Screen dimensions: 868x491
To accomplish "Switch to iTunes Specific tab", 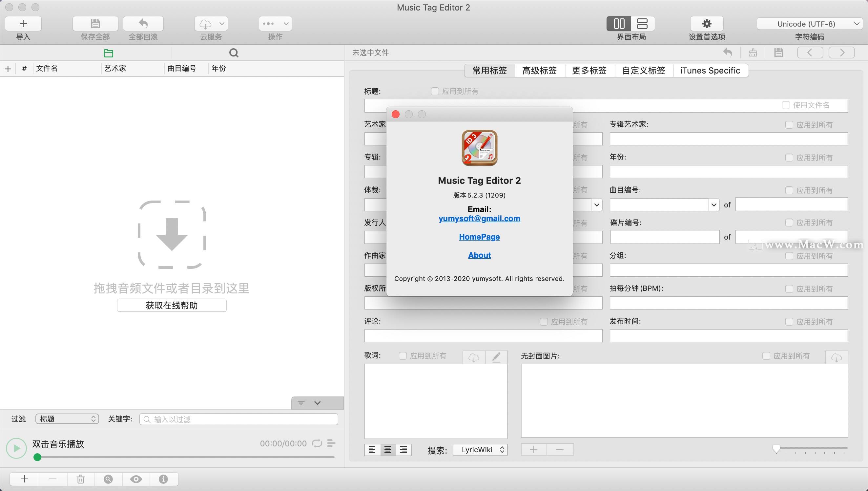I will tap(710, 71).
